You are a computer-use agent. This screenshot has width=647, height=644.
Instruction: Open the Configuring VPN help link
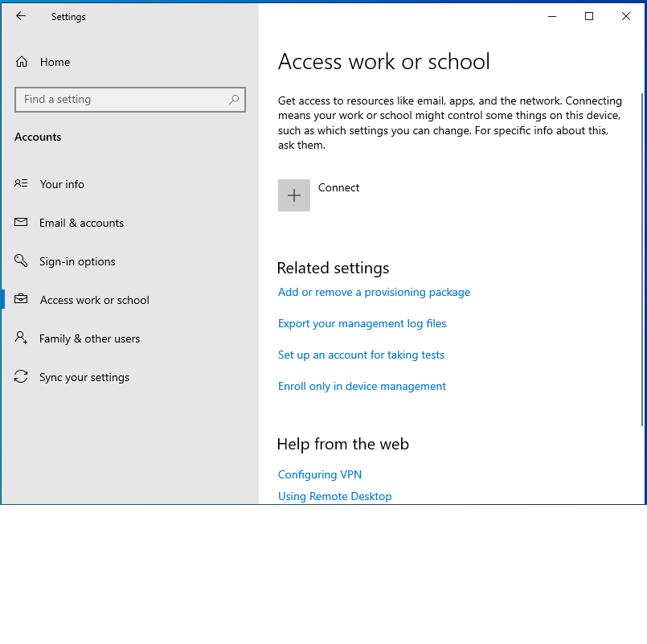[x=319, y=474]
